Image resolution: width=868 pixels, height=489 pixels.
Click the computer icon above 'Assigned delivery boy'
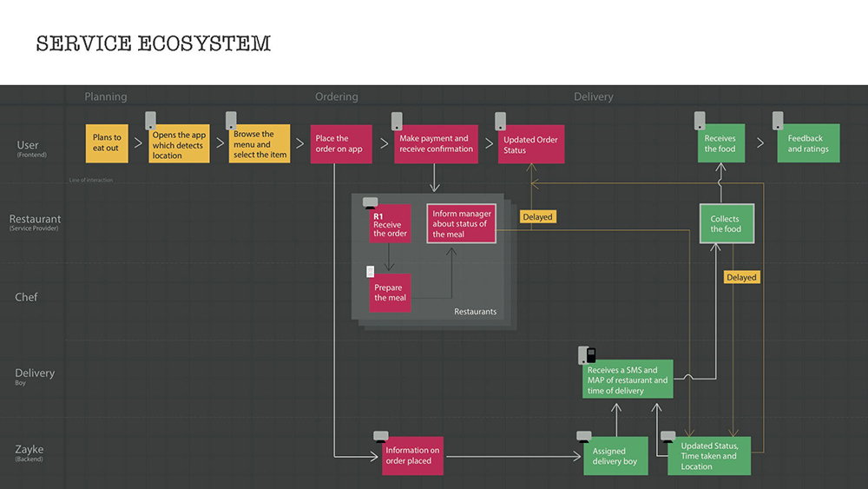click(584, 436)
